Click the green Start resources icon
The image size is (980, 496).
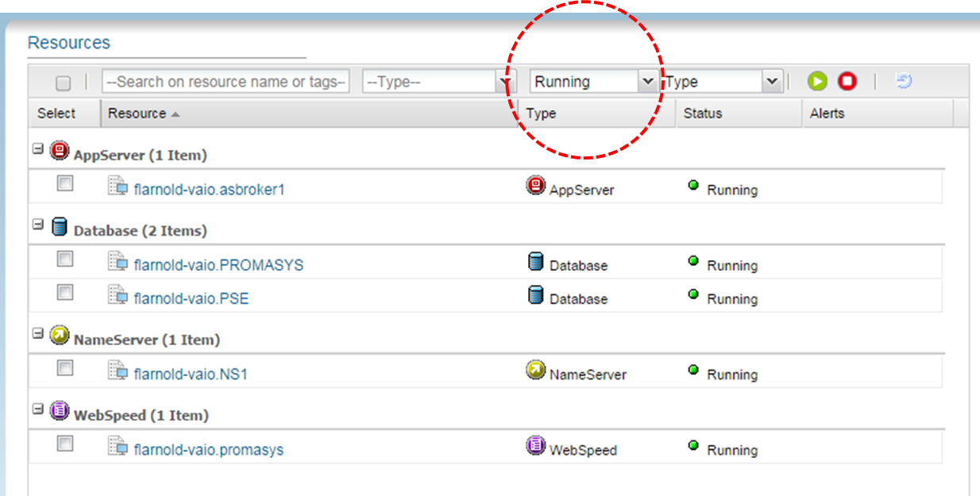tap(817, 81)
